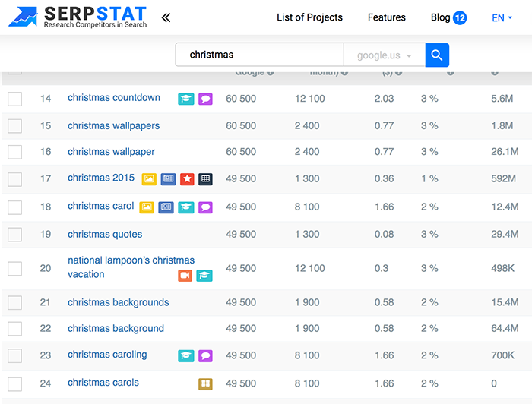Click the teal graduation-cap icon for national lampoon's row

coord(204,276)
